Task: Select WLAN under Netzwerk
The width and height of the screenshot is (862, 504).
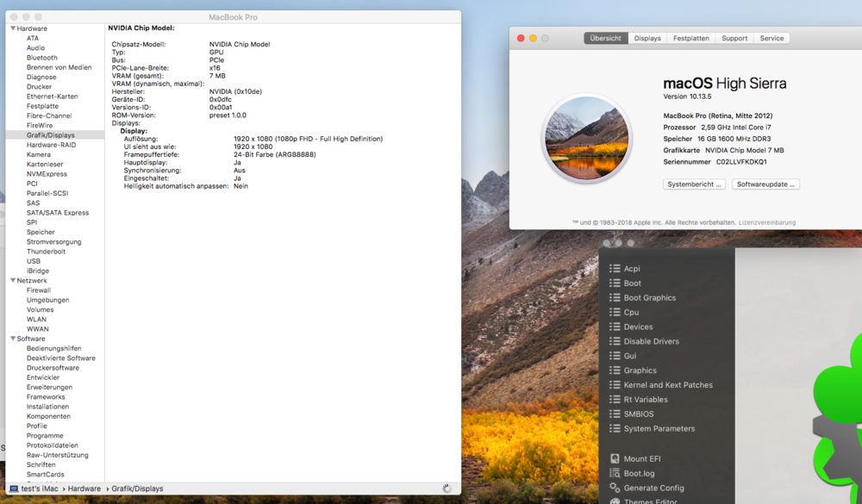Action: pos(36,320)
